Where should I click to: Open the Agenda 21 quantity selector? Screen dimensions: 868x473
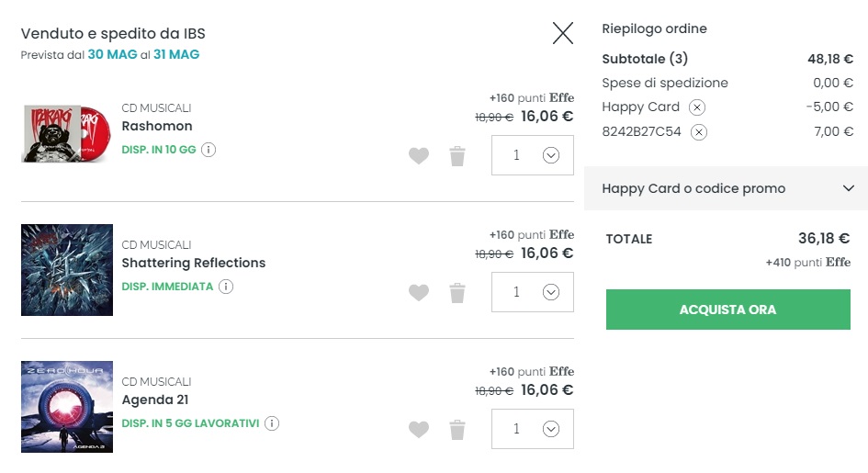coord(533,429)
